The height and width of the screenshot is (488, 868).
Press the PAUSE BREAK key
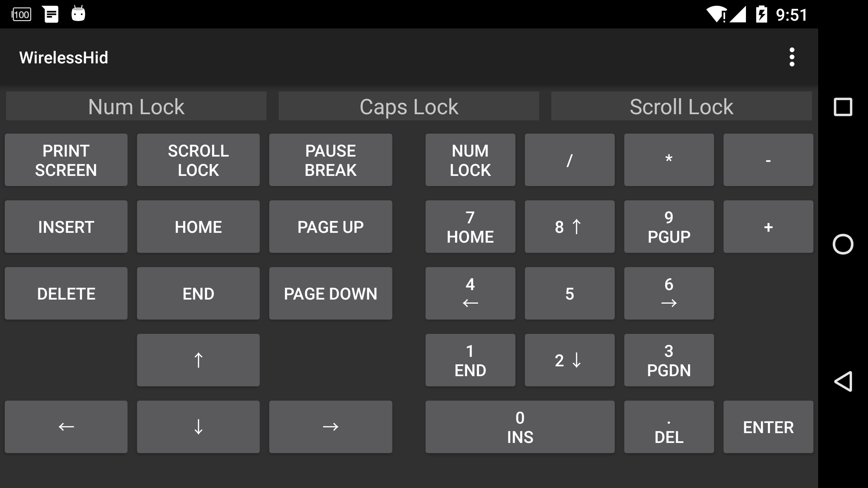pyautogui.click(x=331, y=160)
